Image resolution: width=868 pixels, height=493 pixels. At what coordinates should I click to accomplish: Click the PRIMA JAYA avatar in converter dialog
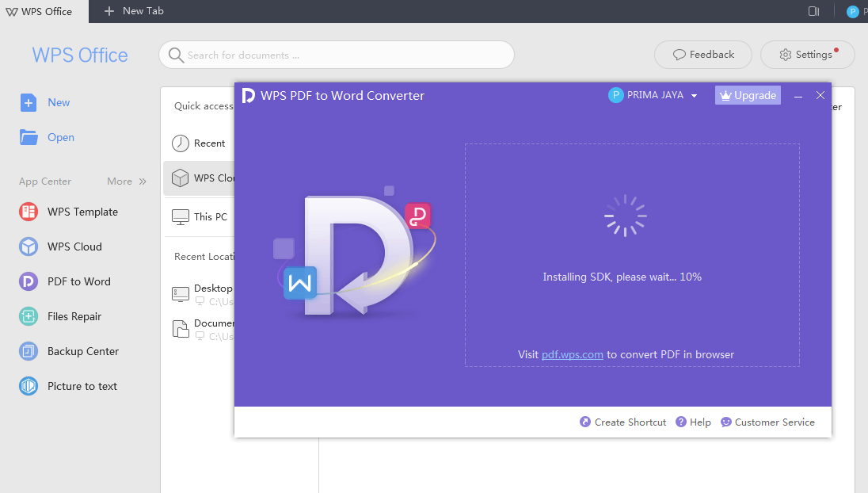615,95
